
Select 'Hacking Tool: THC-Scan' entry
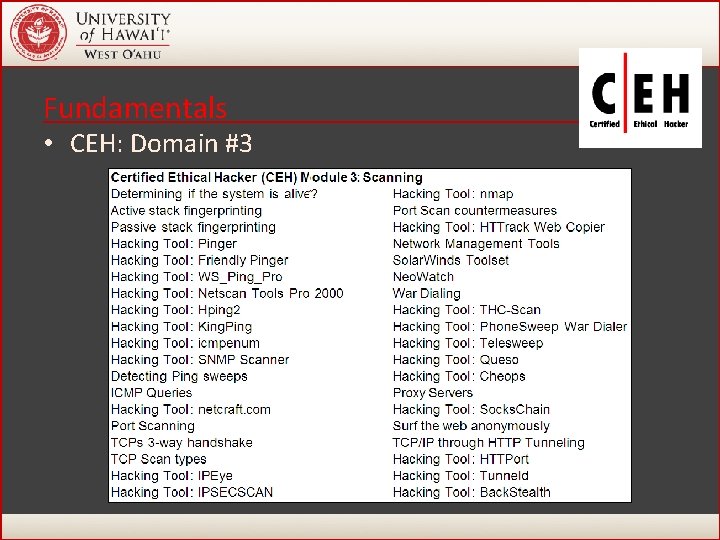(467, 310)
